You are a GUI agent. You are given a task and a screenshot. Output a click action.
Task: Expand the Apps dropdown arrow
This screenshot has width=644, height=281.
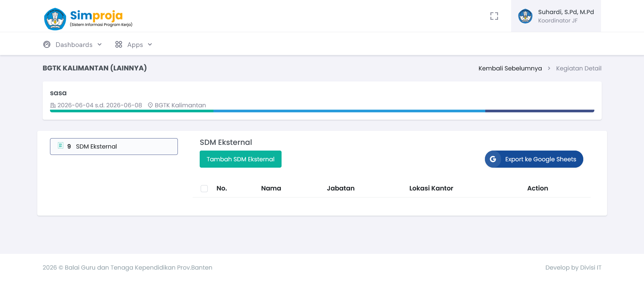pos(150,44)
